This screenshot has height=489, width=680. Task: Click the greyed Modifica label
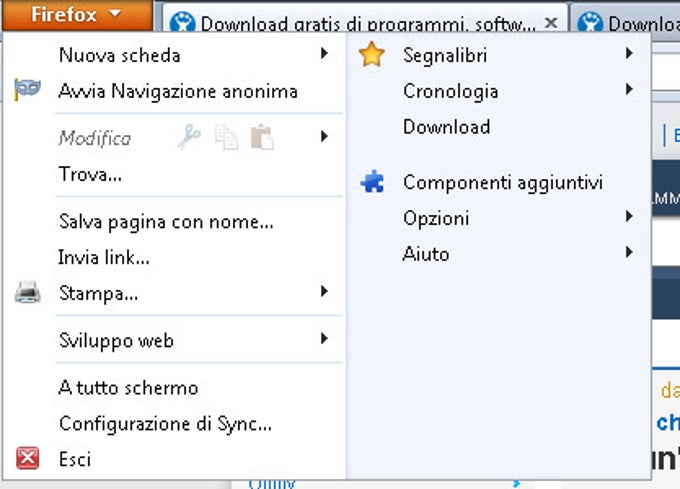click(x=95, y=138)
